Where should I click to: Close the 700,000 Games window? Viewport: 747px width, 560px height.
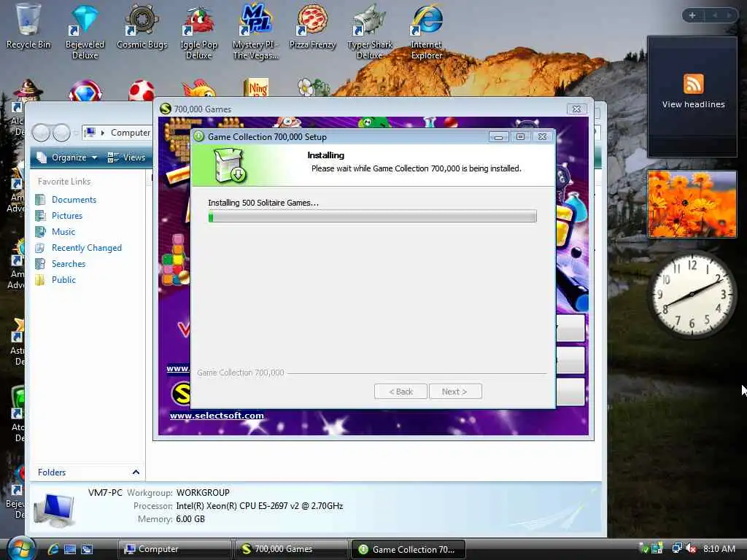click(x=576, y=109)
